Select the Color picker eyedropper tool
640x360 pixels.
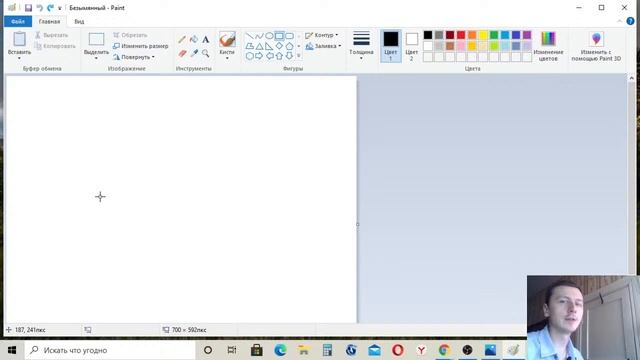pyautogui.click(x=194, y=53)
